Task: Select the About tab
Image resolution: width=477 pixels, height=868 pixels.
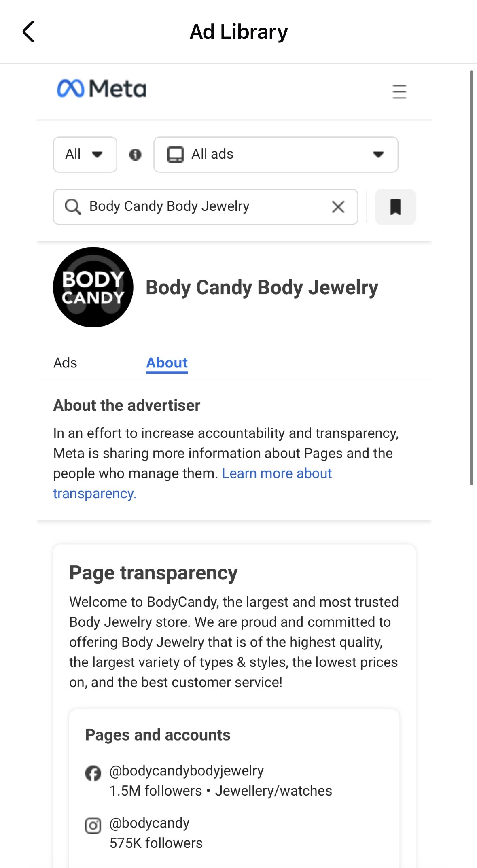Action: [x=167, y=363]
